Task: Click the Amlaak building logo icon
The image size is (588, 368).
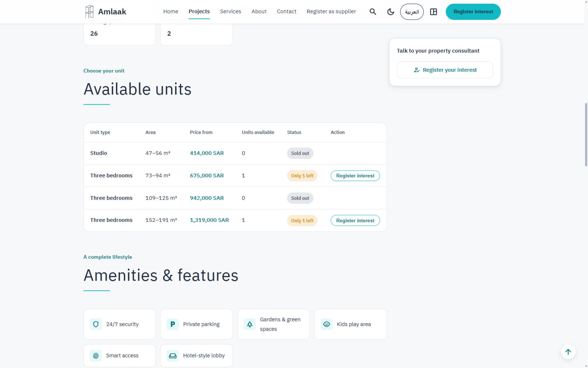Action: 89,12
